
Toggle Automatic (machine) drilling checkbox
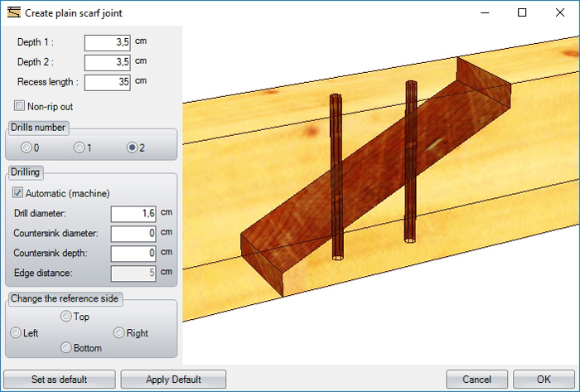tap(17, 192)
